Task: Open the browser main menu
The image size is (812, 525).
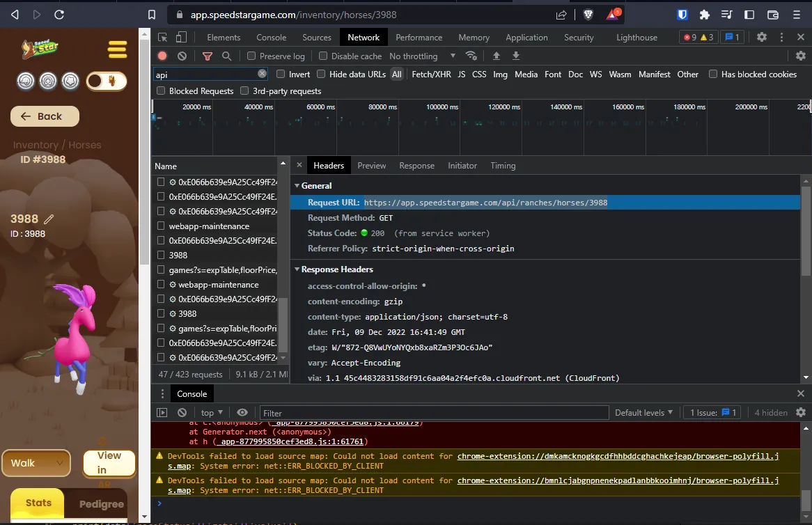Action: (x=797, y=15)
